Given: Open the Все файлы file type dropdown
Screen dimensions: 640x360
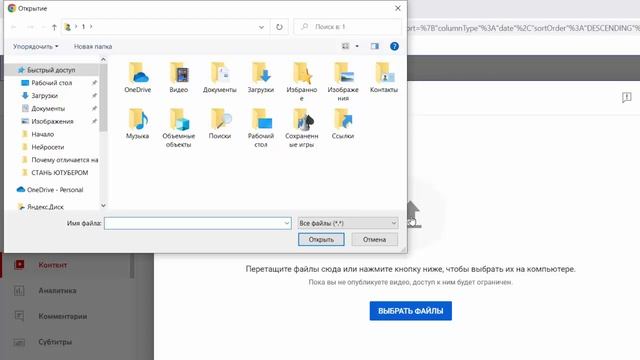Looking at the screenshot, I should 348,223.
